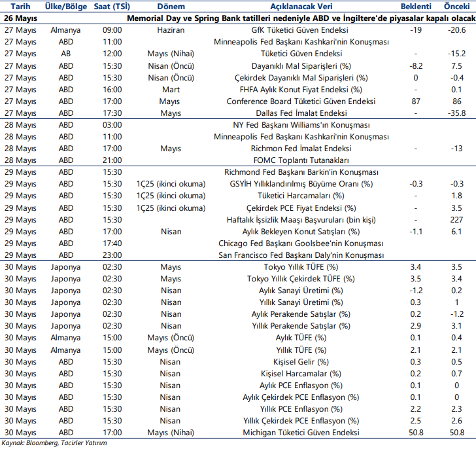Select NY Fed Başkanı Williams'ın Konuşması
The width and height of the screenshot is (476, 449).
pyautogui.click(x=301, y=125)
